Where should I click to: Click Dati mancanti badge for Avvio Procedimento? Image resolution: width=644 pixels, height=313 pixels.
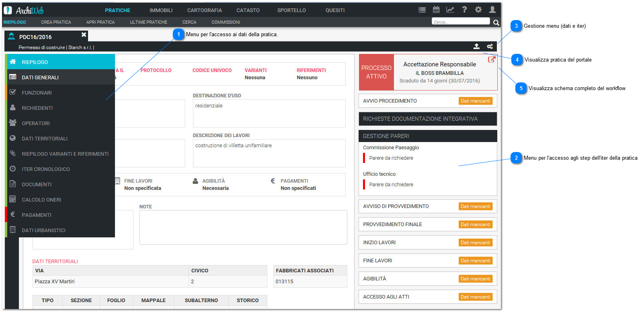[x=475, y=101]
